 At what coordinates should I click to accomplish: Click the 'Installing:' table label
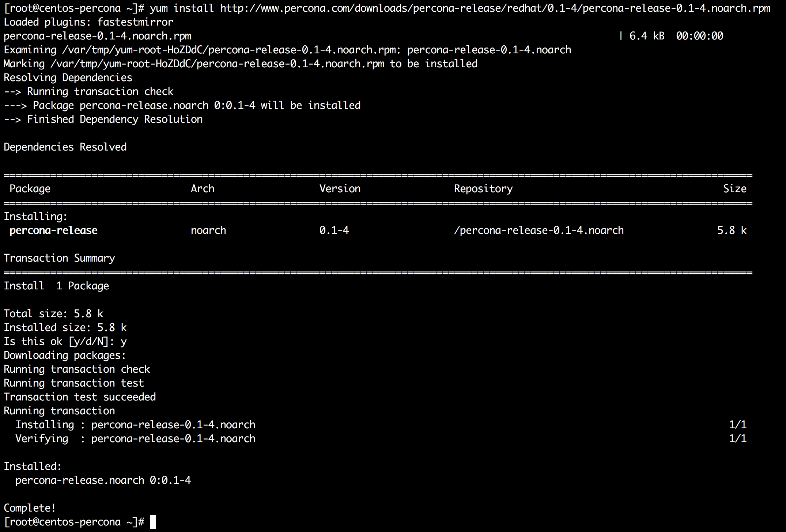(x=36, y=216)
